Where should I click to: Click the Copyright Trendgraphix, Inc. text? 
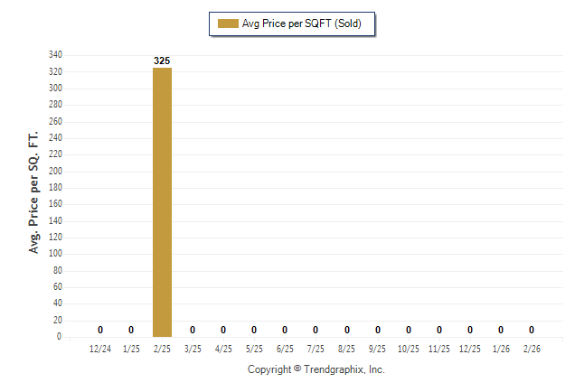(316, 369)
